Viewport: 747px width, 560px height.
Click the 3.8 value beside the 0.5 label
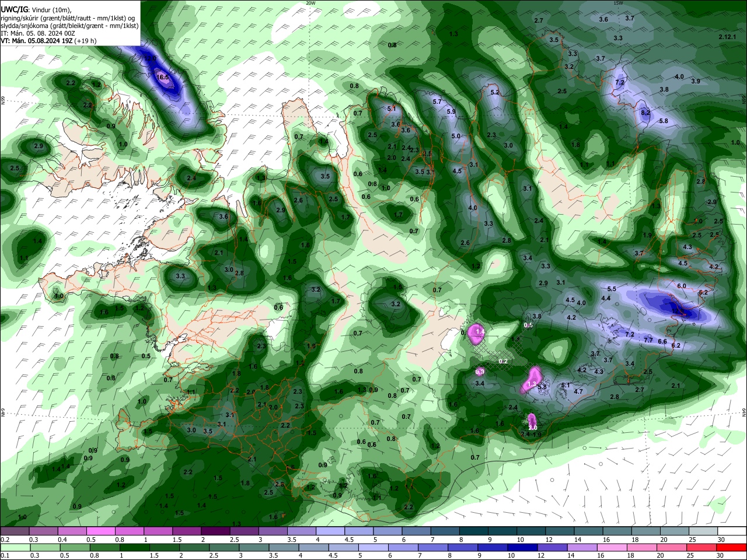pyautogui.click(x=537, y=317)
